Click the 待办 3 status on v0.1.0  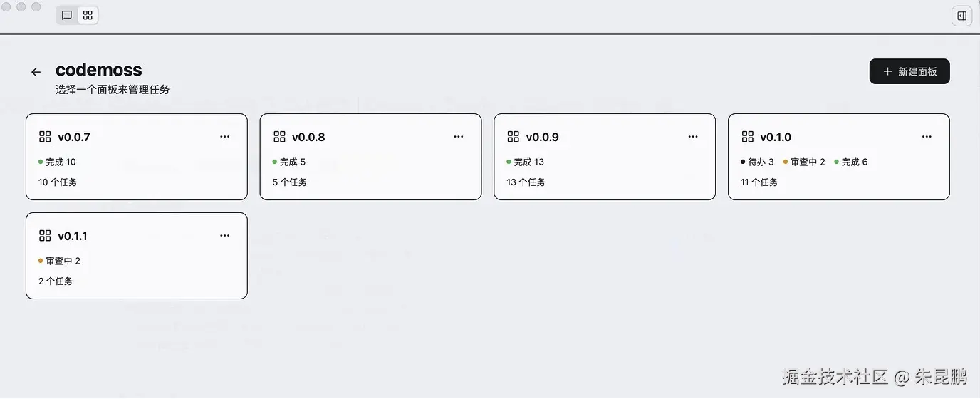point(758,162)
